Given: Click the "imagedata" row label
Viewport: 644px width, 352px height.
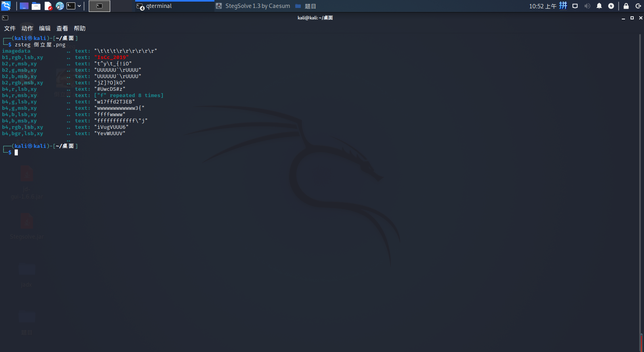Looking at the screenshot, I should [x=16, y=51].
